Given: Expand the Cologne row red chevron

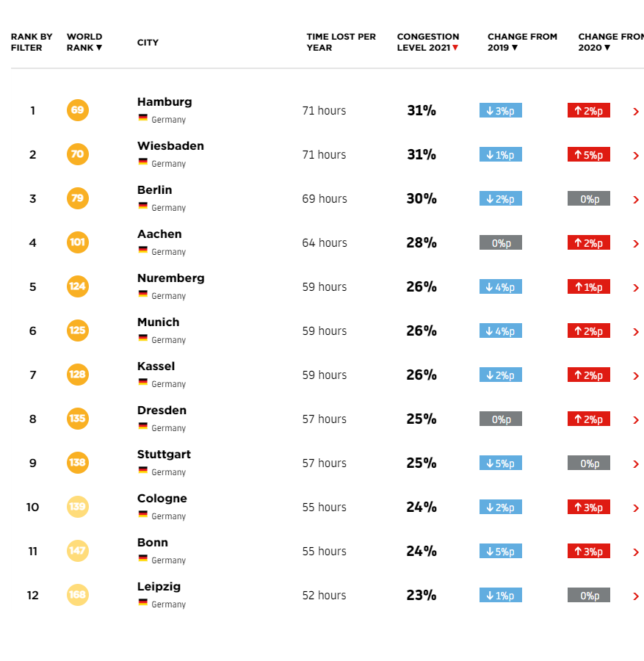Looking at the screenshot, I should (636, 508).
